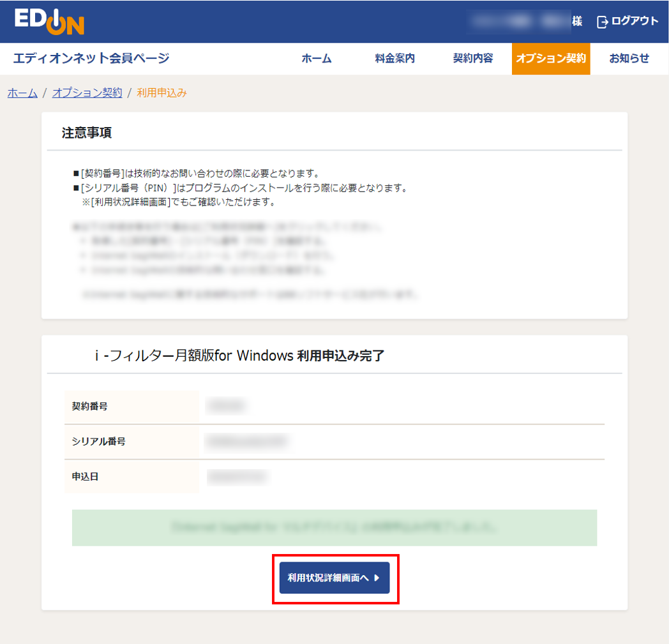
Task: Select the ホーム navigation item
Action: (x=317, y=58)
